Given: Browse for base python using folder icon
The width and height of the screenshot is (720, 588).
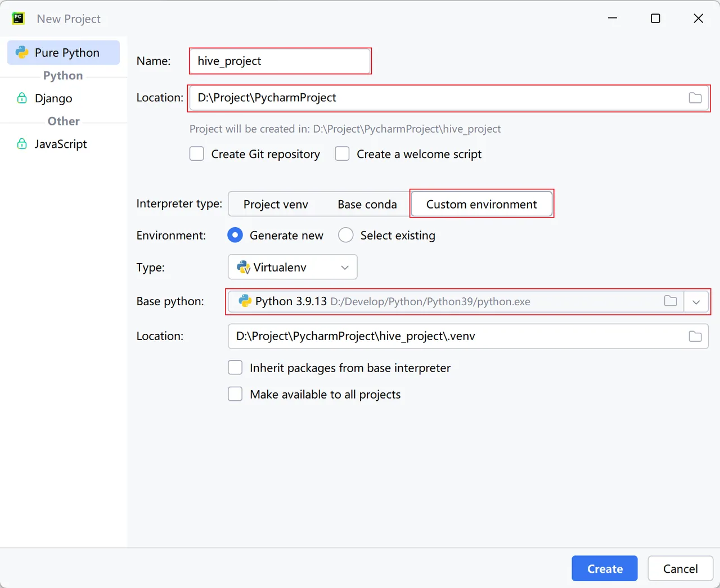Looking at the screenshot, I should coord(670,301).
